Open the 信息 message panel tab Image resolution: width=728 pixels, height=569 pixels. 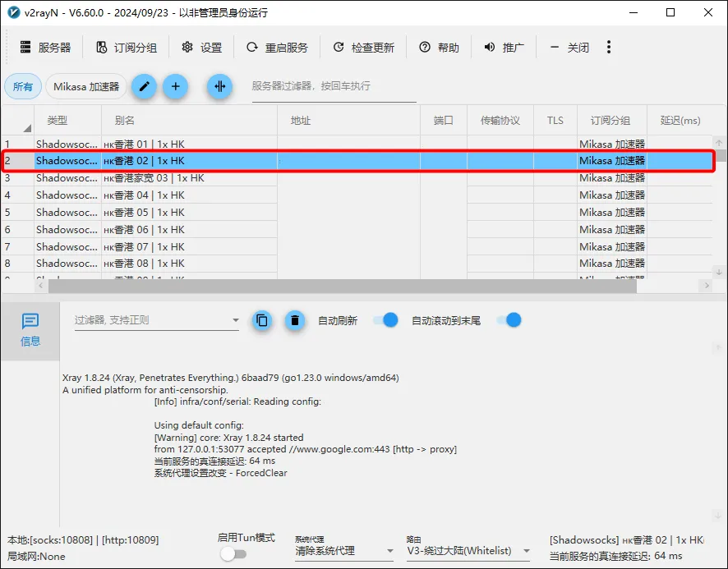tap(30, 330)
